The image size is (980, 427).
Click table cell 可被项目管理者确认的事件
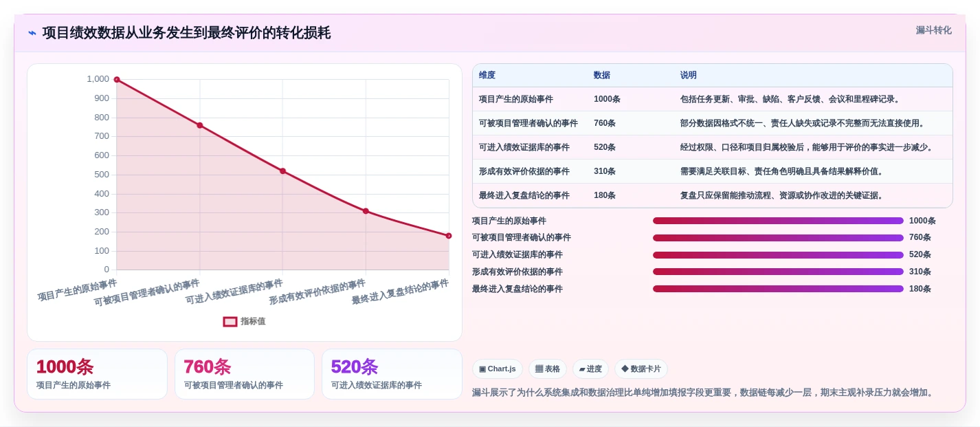point(528,123)
